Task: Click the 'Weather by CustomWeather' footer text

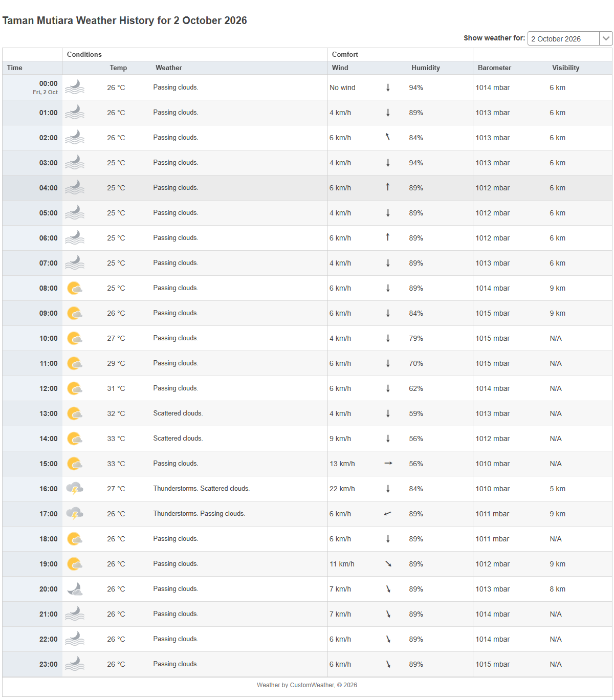Action: [307, 685]
